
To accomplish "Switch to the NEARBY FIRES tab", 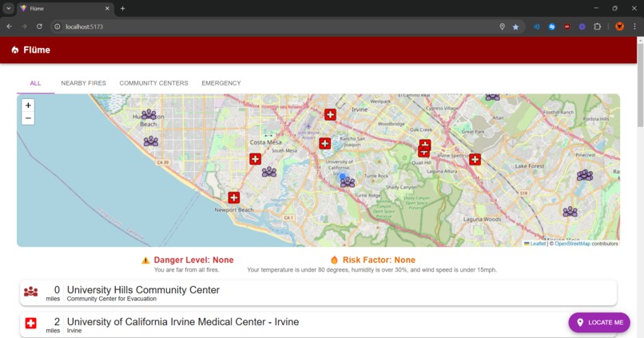I will [x=83, y=83].
